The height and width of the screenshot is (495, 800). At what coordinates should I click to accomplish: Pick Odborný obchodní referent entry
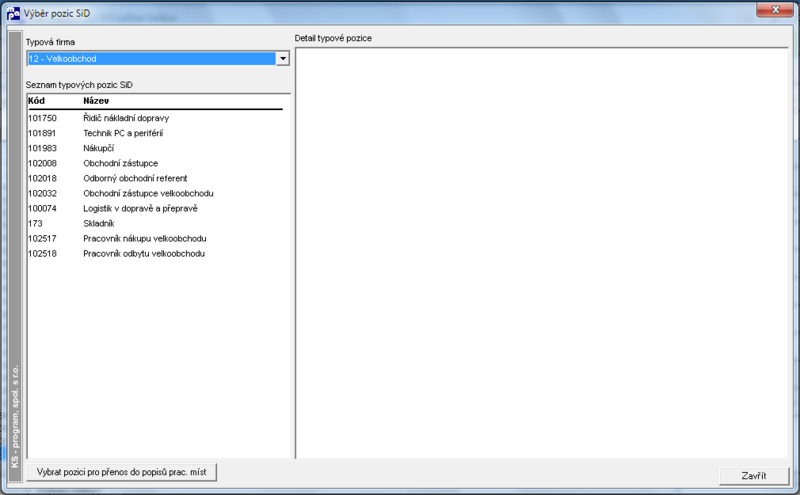point(155,178)
